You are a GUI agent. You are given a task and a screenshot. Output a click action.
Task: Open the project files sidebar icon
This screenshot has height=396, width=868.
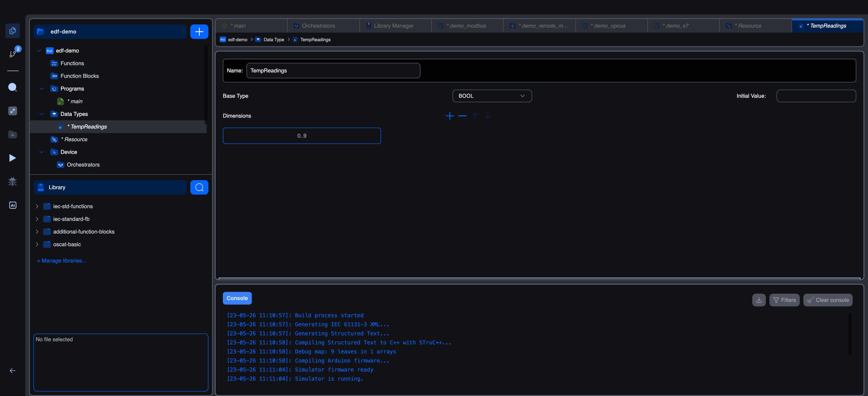coord(12,31)
